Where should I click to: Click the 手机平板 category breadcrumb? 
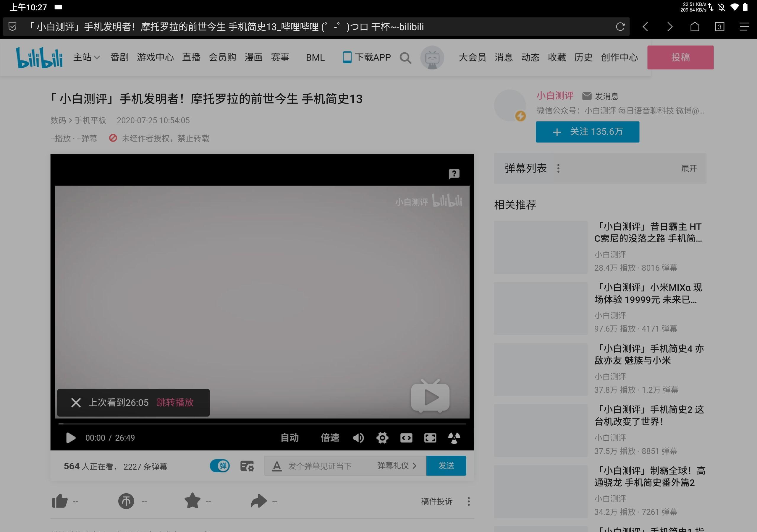click(90, 120)
